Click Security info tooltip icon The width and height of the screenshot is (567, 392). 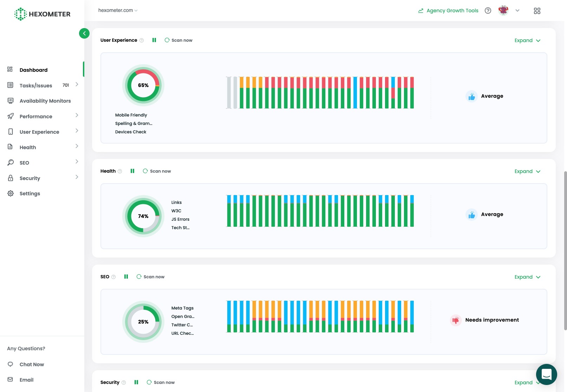point(124,383)
